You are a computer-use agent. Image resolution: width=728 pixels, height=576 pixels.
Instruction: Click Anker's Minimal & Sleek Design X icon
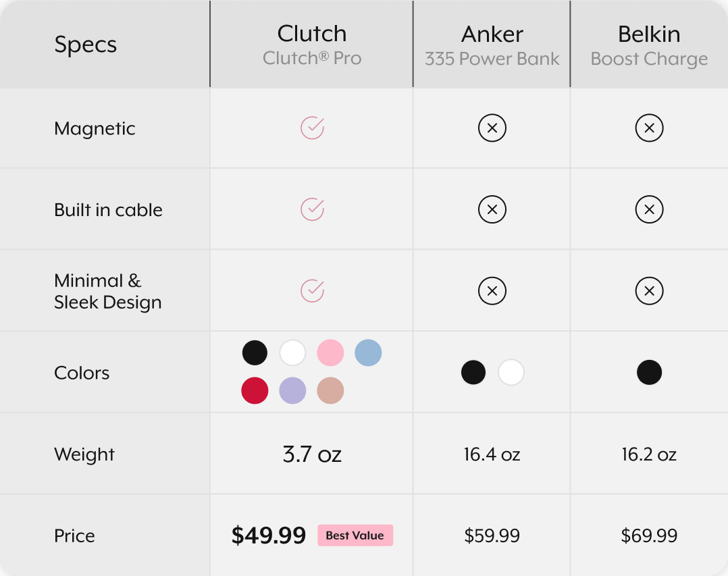492,291
